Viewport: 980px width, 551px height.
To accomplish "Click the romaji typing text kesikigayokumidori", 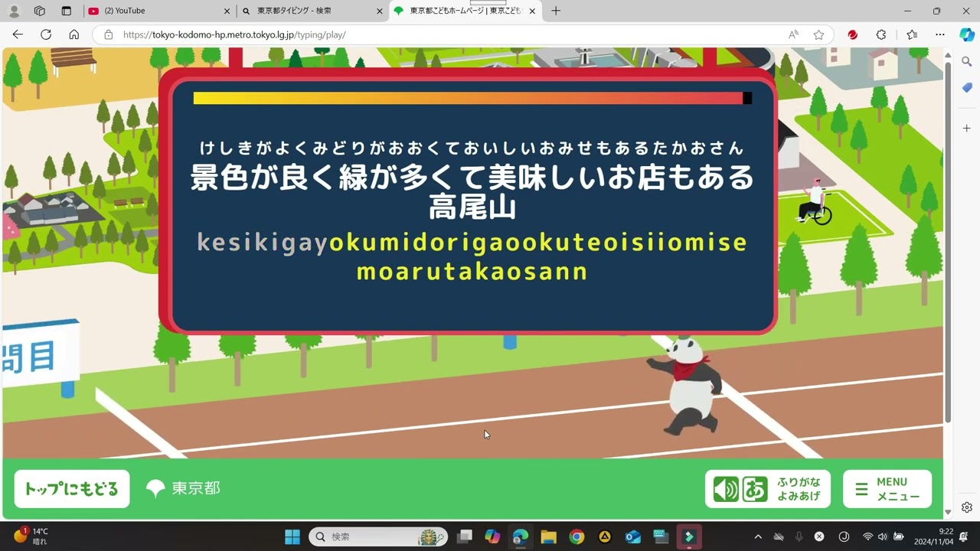I will point(335,243).
